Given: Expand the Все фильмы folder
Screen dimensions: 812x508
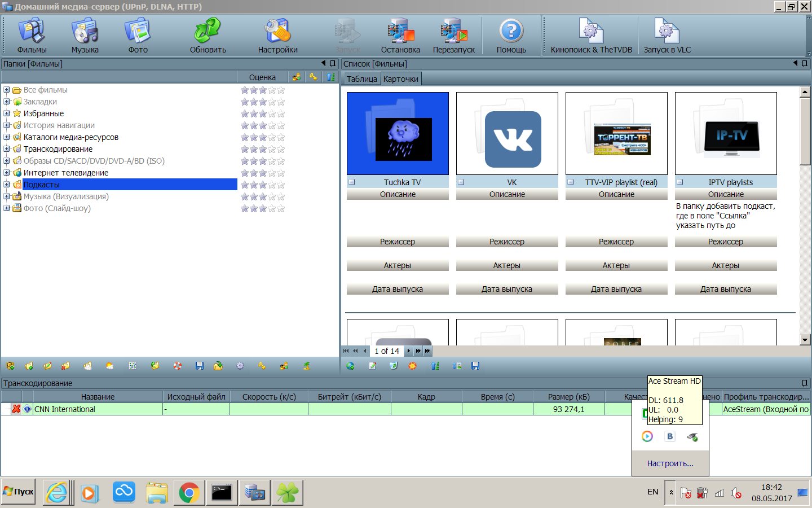Looking at the screenshot, I should click(6, 90).
